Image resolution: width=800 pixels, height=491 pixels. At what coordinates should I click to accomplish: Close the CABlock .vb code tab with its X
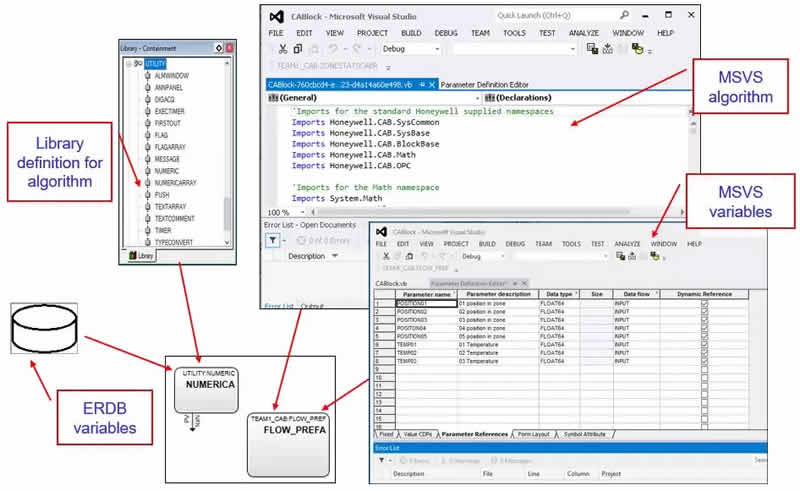coord(432,85)
